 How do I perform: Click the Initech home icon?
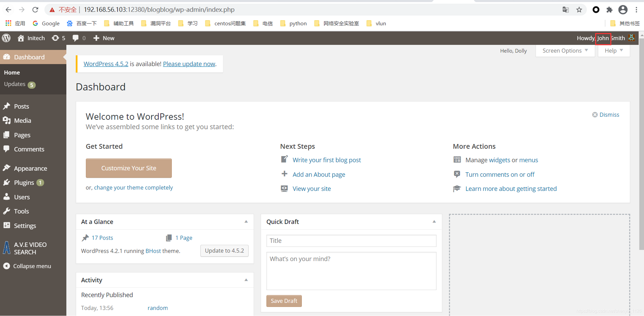tap(21, 38)
